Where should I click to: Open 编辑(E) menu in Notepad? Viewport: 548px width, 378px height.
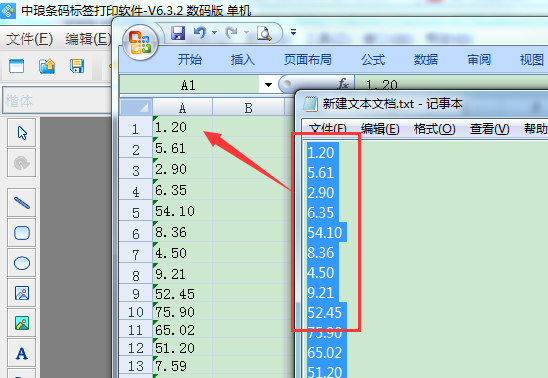click(x=380, y=129)
